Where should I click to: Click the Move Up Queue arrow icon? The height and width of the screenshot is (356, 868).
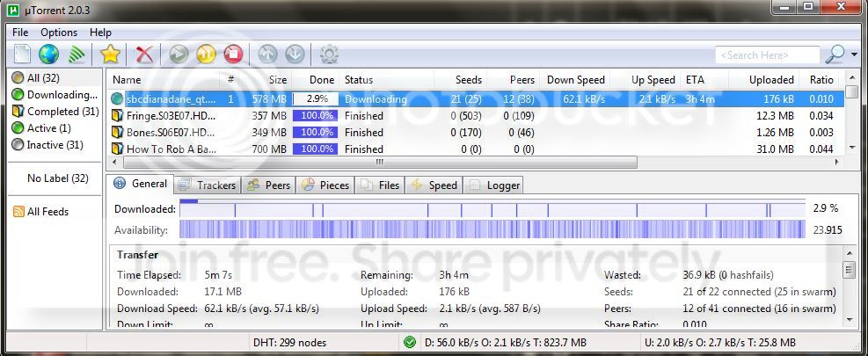[267, 54]
